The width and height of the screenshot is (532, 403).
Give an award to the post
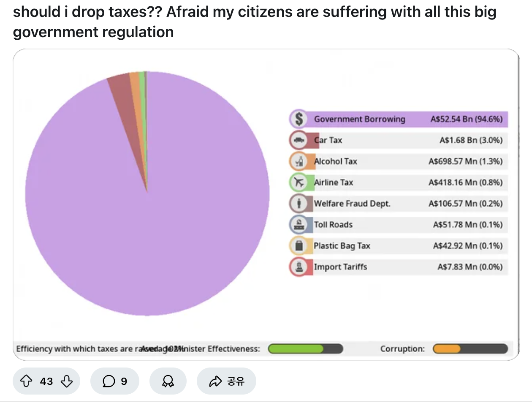[168, 381]
